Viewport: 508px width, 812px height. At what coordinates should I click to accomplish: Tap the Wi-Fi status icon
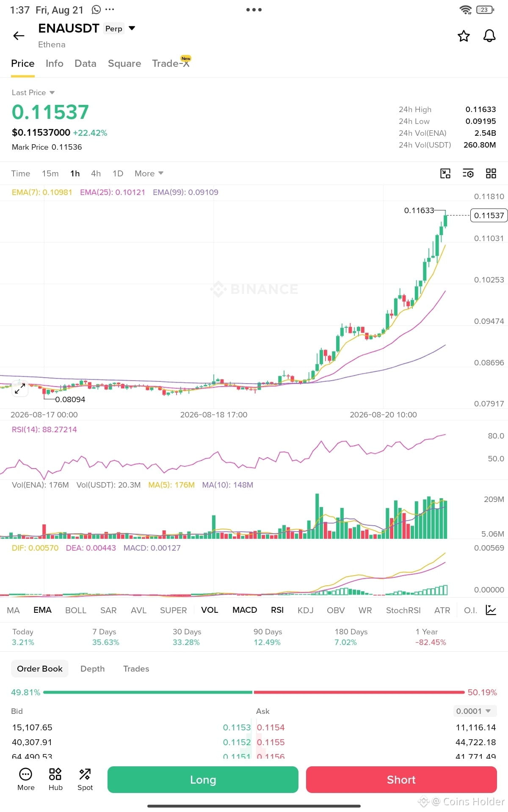[x=466, y=10]
